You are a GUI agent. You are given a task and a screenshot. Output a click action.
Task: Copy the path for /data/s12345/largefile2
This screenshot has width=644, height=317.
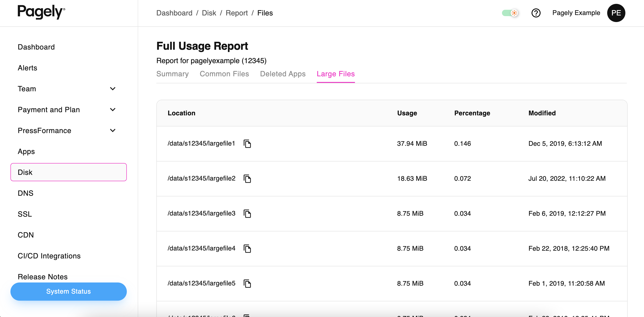tap(247, 179)
